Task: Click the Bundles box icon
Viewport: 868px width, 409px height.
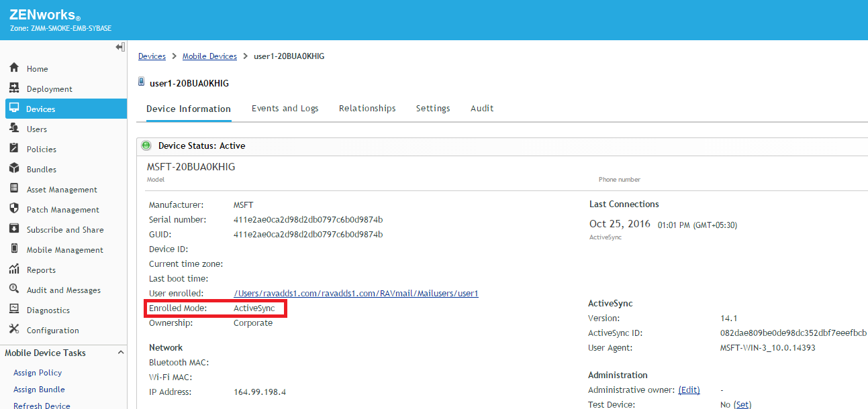Action: pos(14,169)
